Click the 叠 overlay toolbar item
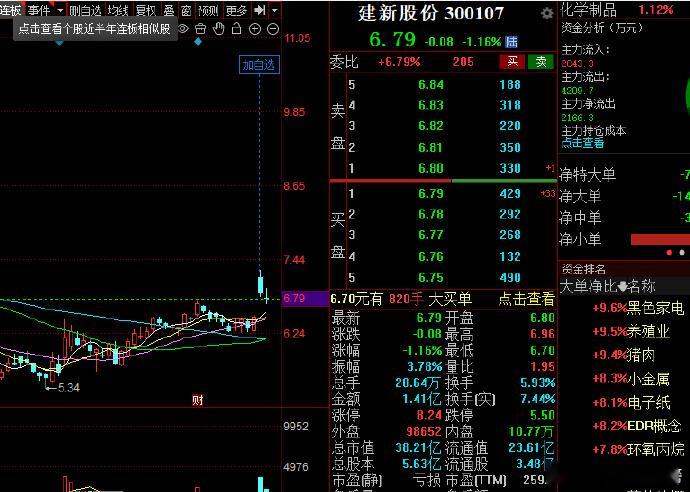Viewport: 690px width, 492px height. [169, 10]
